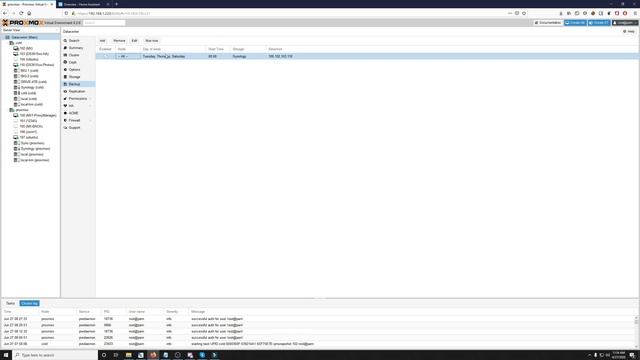The image size is (640, 360).
Task: Click the Support section icon
Action: [x=65, y=128]
